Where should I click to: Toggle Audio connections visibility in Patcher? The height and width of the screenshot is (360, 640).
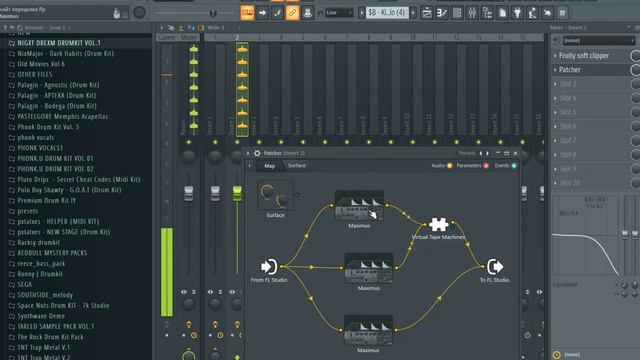(450, 166)
